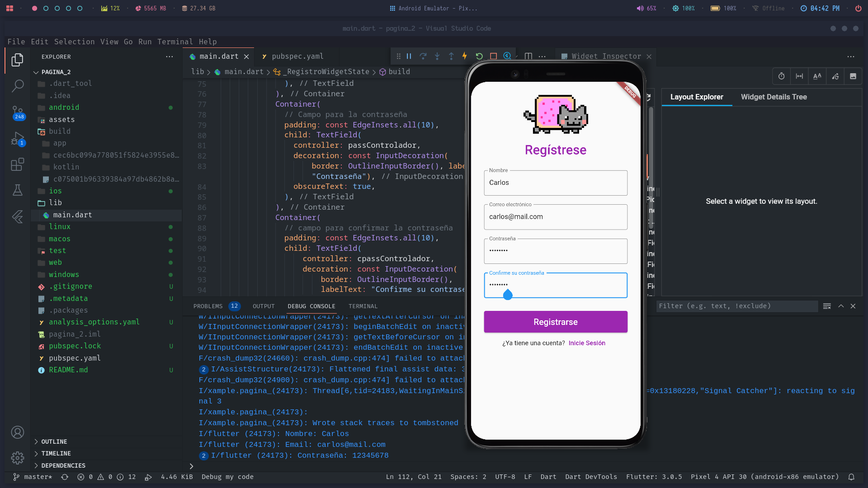868x488 pixels.
Task: Open the Source Control view
Action: [x=17, y=112]
